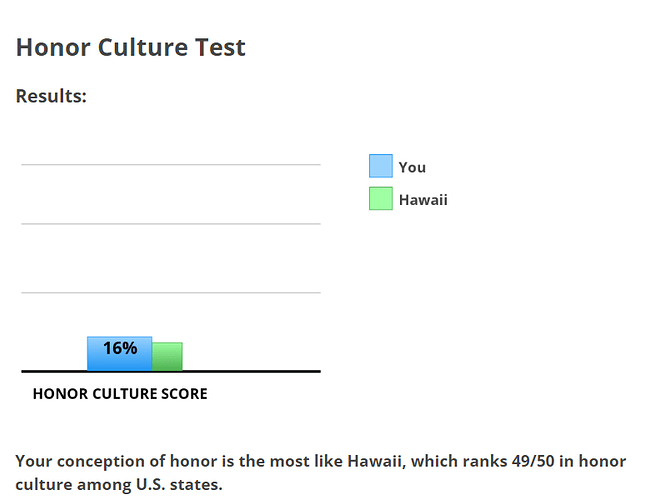This screenshot has width=661, height=500.
Task: Click the word Hawaii in result sentence
Action: pos(376,461)
